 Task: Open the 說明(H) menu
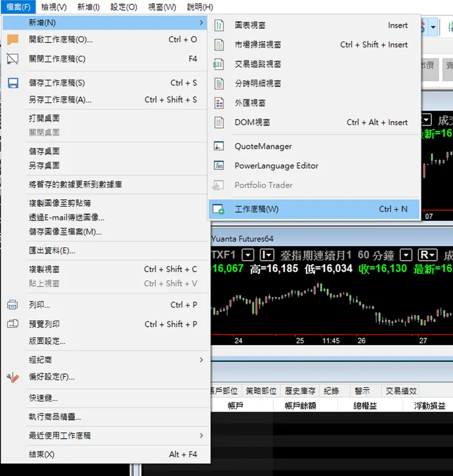click(200, 7)
